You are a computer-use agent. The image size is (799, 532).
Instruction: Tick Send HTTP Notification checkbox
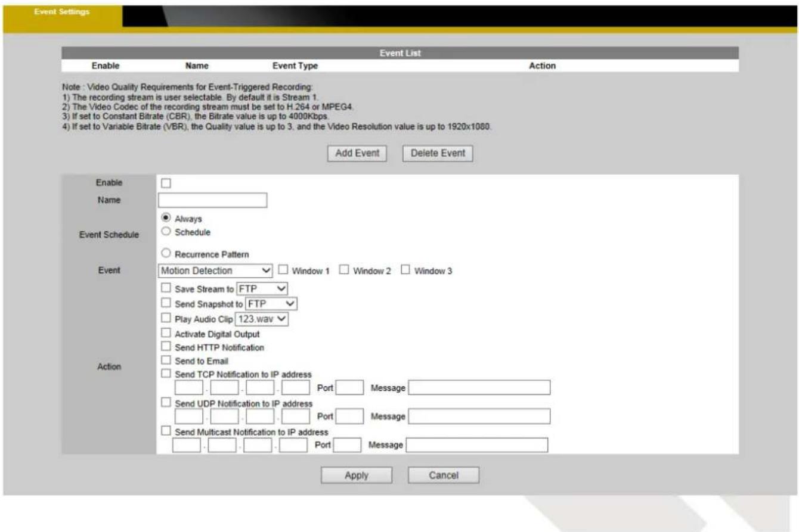pos(166,347)
